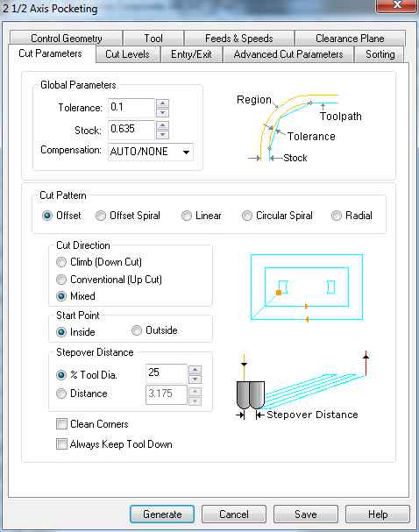The image size is (419, 532).
Task: Choose the Circular Spiral cut pattern
Action: pos(277,216)
